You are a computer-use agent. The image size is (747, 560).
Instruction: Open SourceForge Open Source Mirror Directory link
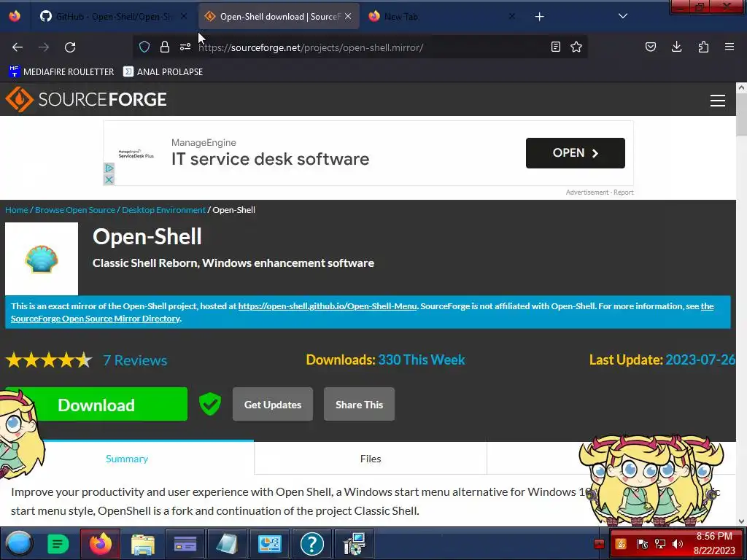(96, 319)
